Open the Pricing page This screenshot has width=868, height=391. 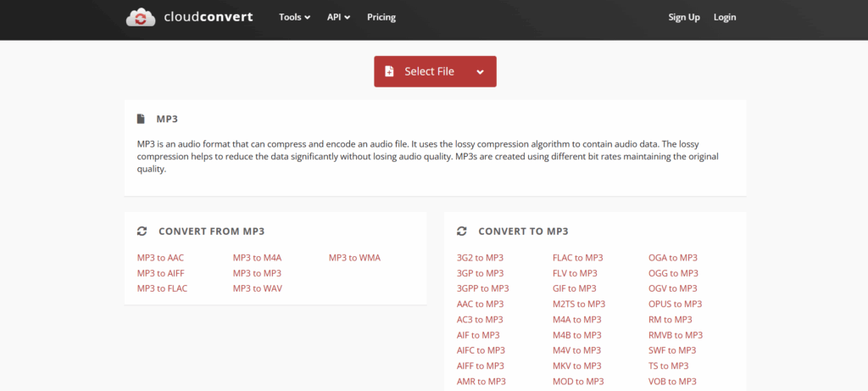(381, 17)
